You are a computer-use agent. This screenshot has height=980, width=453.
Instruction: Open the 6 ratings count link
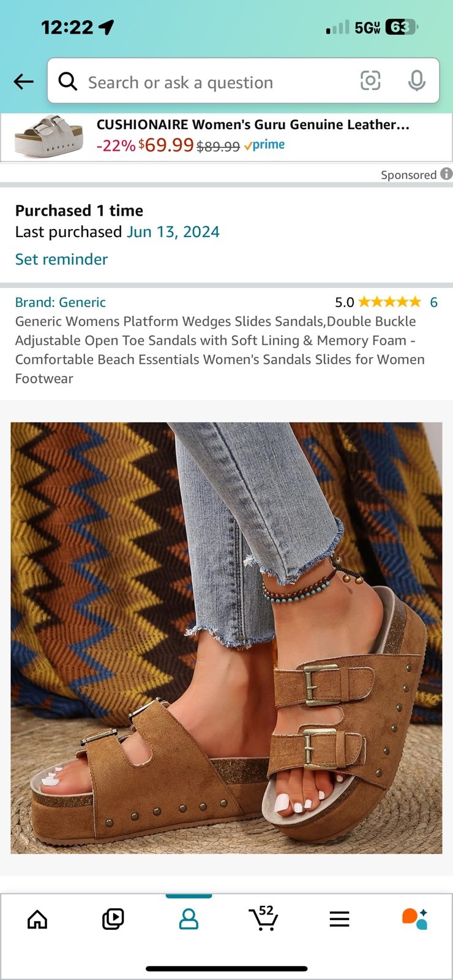click(x=433, y=302)
